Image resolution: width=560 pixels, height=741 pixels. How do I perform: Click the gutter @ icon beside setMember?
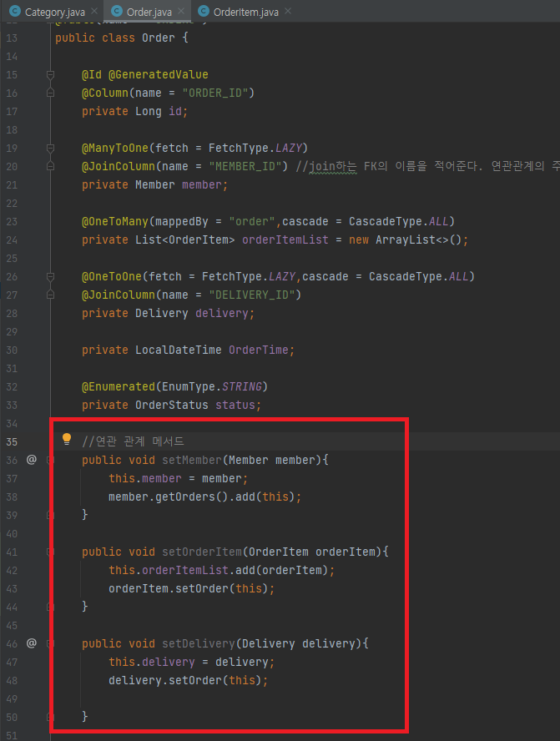pyautogui.click(x=31, y=459)
